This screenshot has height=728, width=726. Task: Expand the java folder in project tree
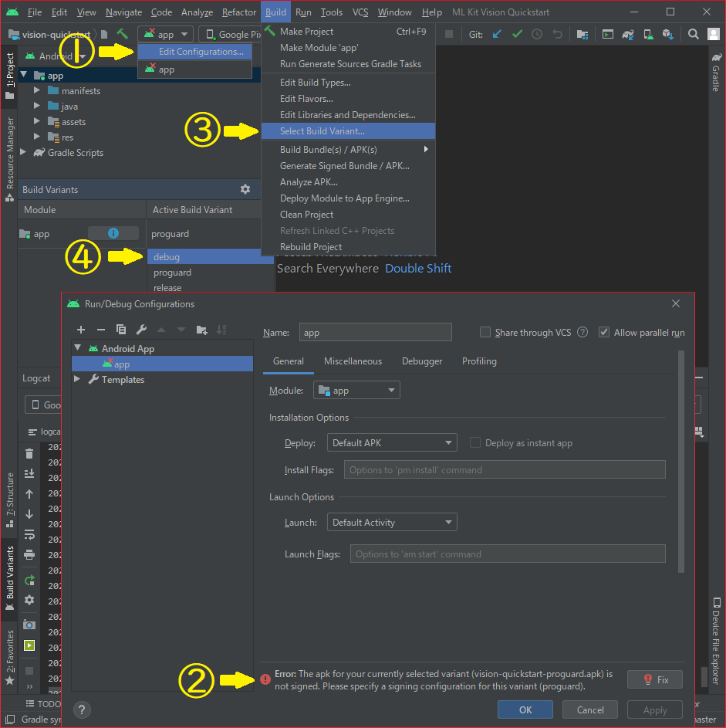[x=37, y=106]
